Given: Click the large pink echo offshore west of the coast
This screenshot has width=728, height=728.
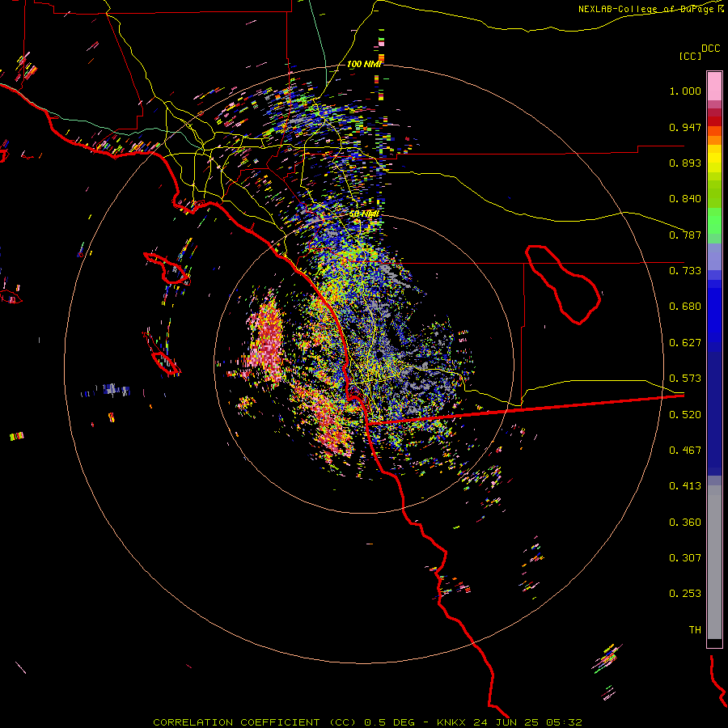Looking at the screenshot, I should [266, 341].
